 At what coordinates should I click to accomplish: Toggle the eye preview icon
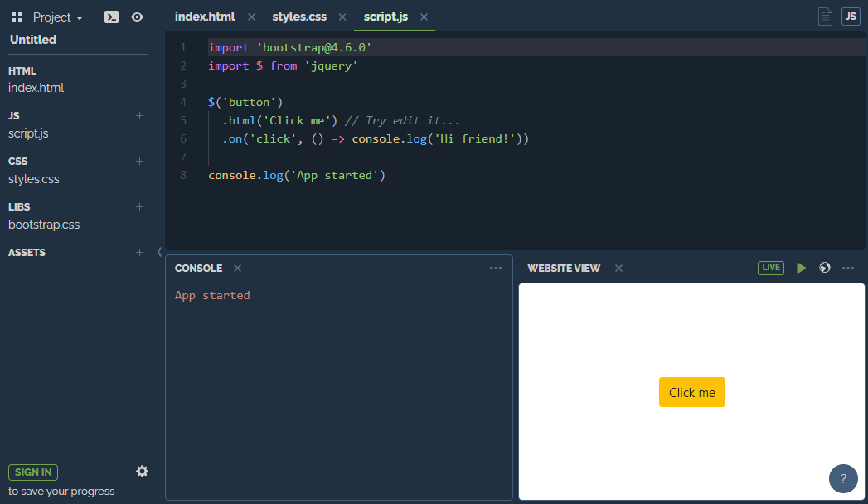(138, 17)
